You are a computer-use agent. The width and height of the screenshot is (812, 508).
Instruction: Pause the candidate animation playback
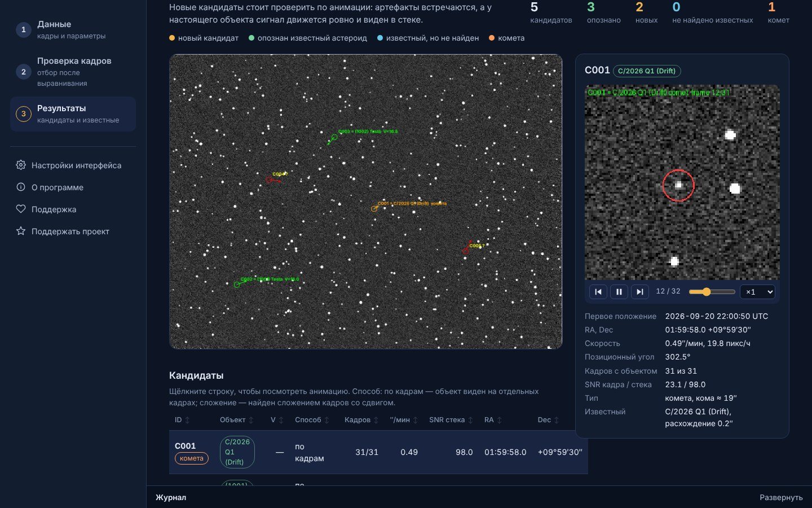point(619,292)
